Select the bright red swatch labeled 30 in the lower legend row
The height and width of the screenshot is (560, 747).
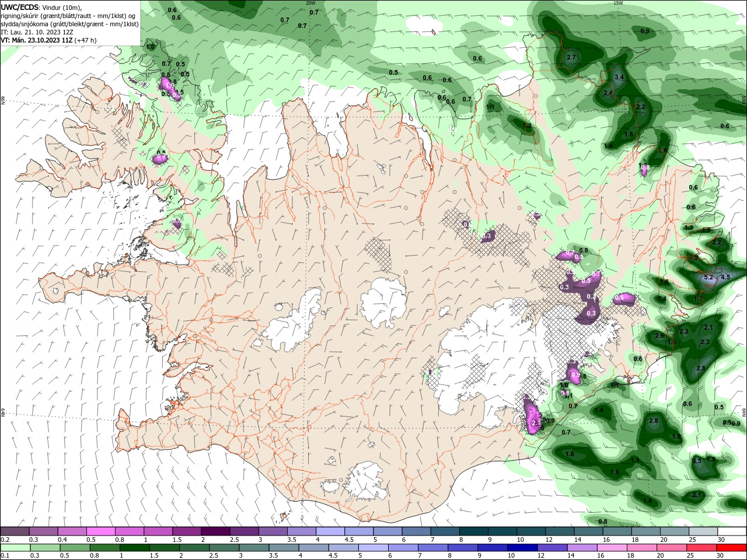[x=731, y=547]
